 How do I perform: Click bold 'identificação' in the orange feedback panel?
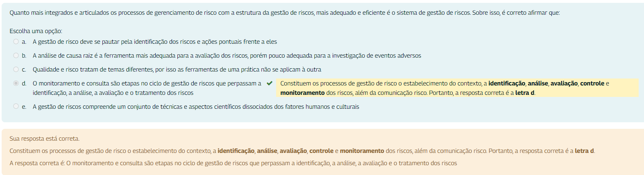point(236,151)
